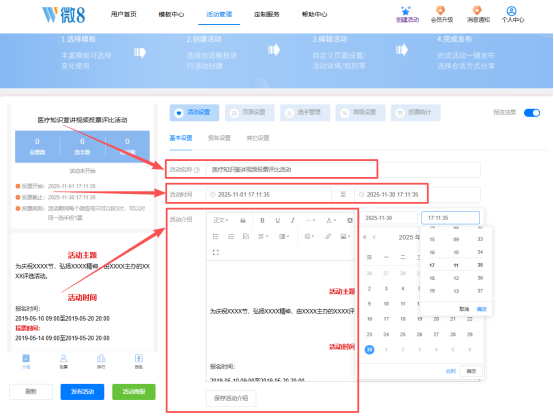Go to previous month in calendar
Image resolution: width=554 pixels, height=417 pixels.
pyautogui.click(x=374, y=237)
